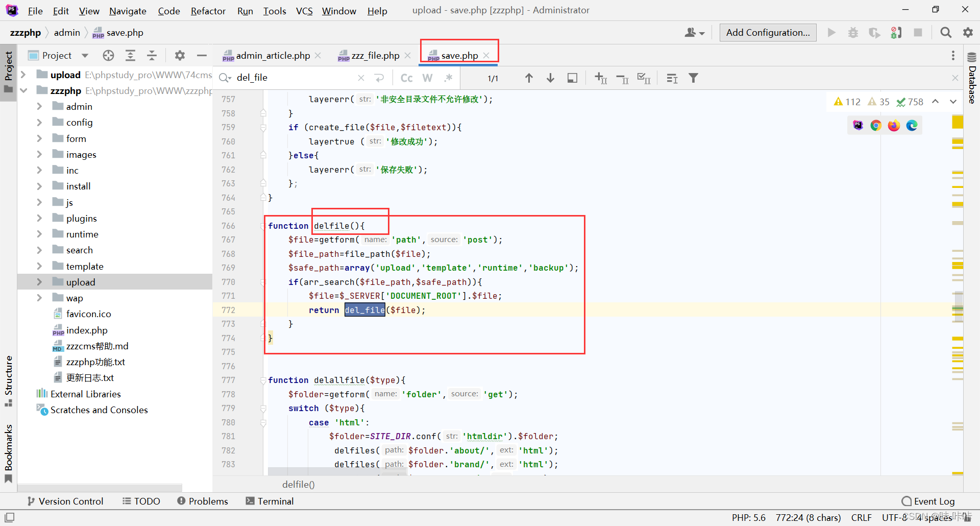Expand the upload project root
Viewport: 980px width, 526px height.
[23, 75]
